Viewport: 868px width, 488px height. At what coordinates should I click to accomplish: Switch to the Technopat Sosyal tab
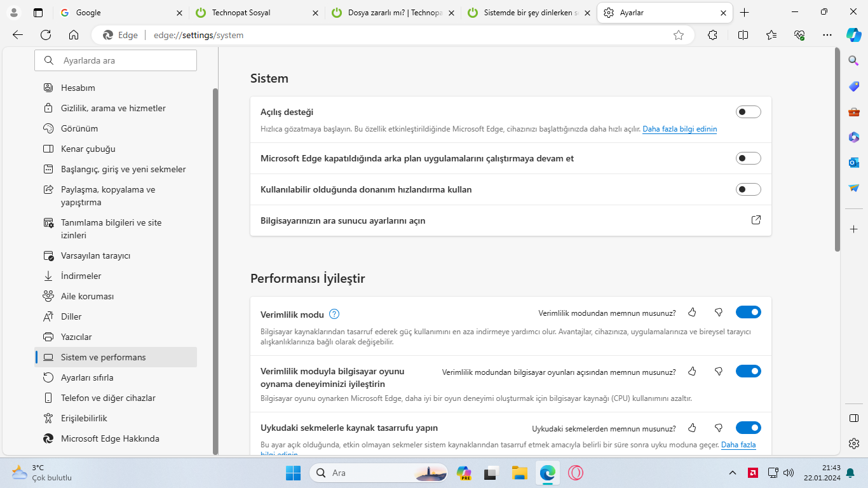(257, 13)
